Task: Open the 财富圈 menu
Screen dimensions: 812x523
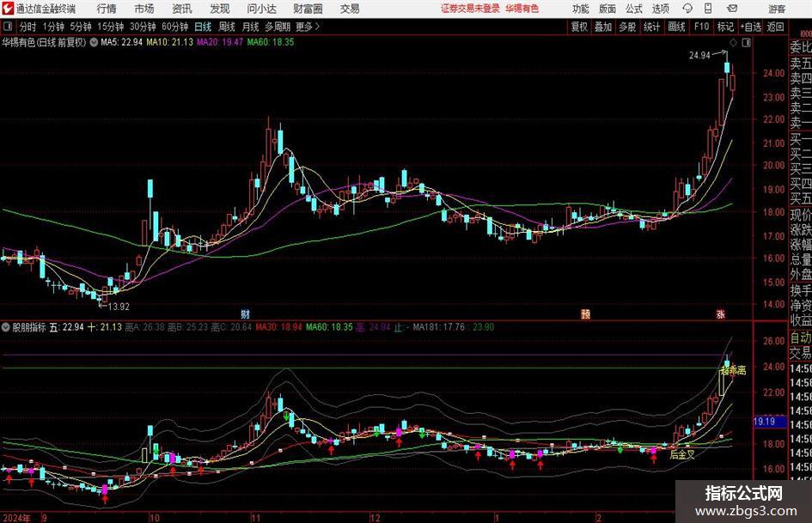Action: click(308, 9)
